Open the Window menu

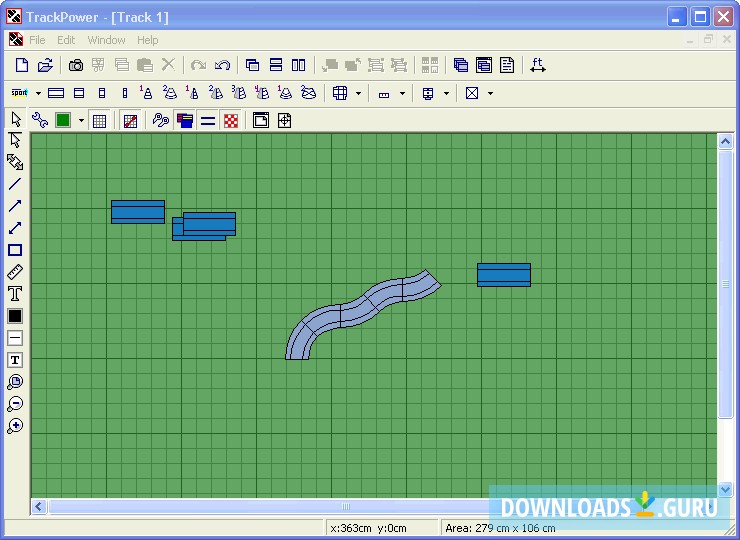coord(106,40)
